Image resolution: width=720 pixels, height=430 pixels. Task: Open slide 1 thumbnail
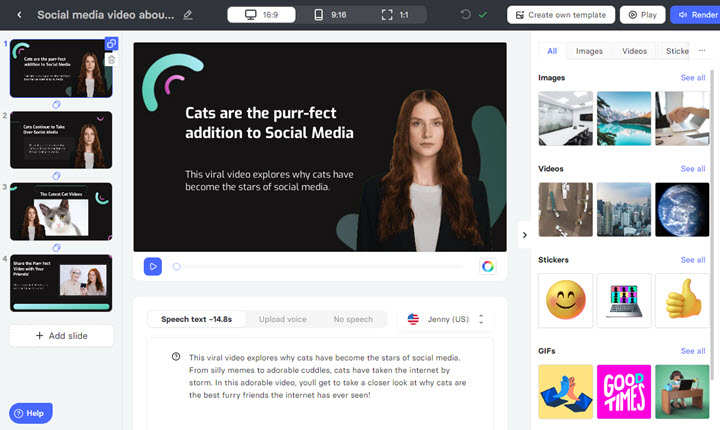[61, 68]
